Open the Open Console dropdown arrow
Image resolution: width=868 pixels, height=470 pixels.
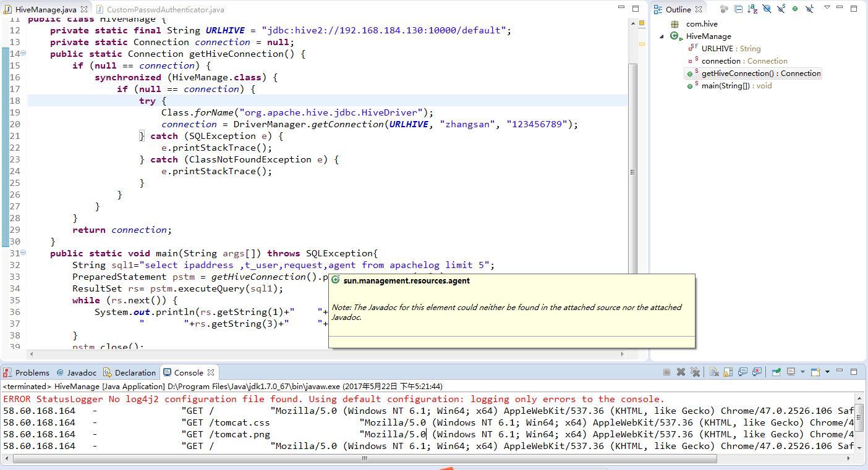click(x=827, y=372)
